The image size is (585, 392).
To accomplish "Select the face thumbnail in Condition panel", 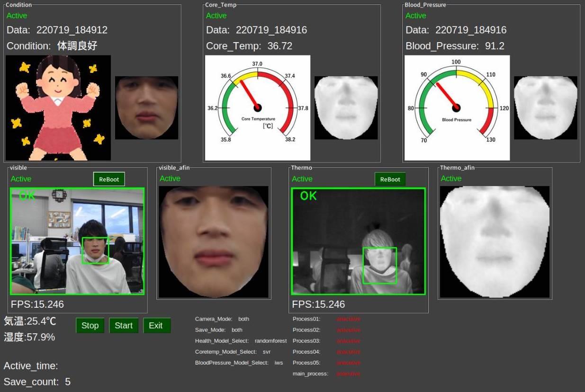I will (146, 108).
